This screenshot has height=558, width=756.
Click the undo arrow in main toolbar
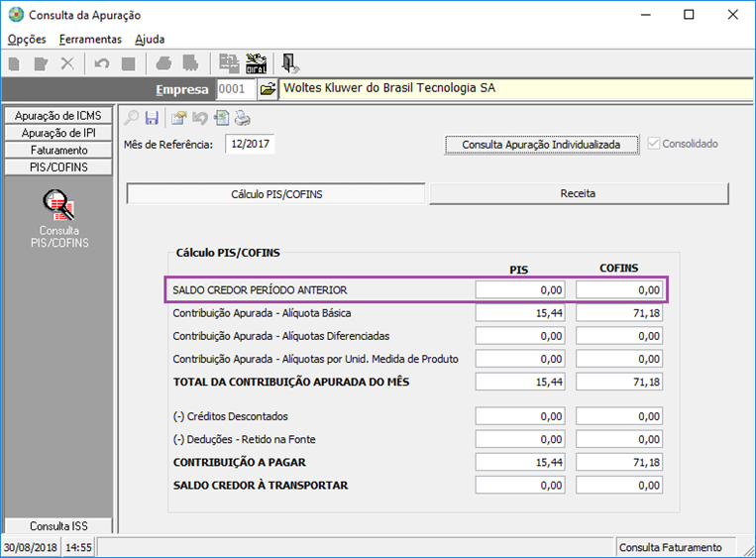point(102,63)
